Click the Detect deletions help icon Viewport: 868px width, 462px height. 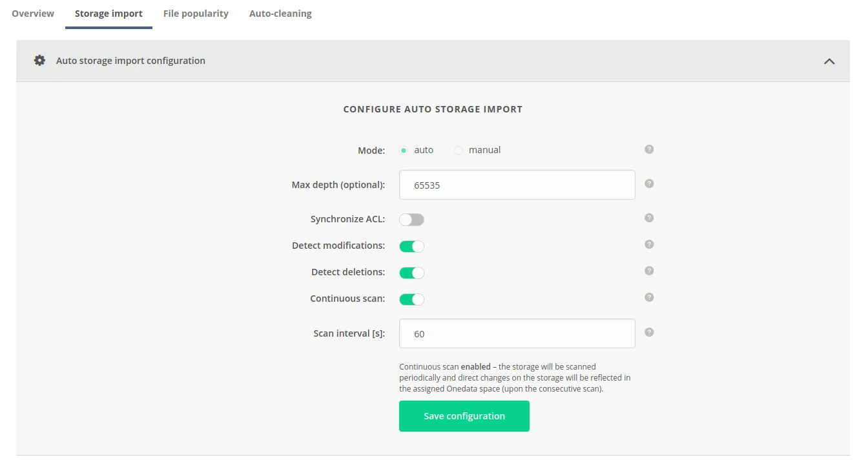coord(649,271)
